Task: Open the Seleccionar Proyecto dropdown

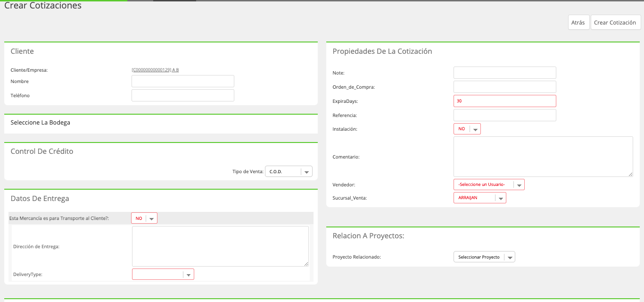Action: coord(484,257)
